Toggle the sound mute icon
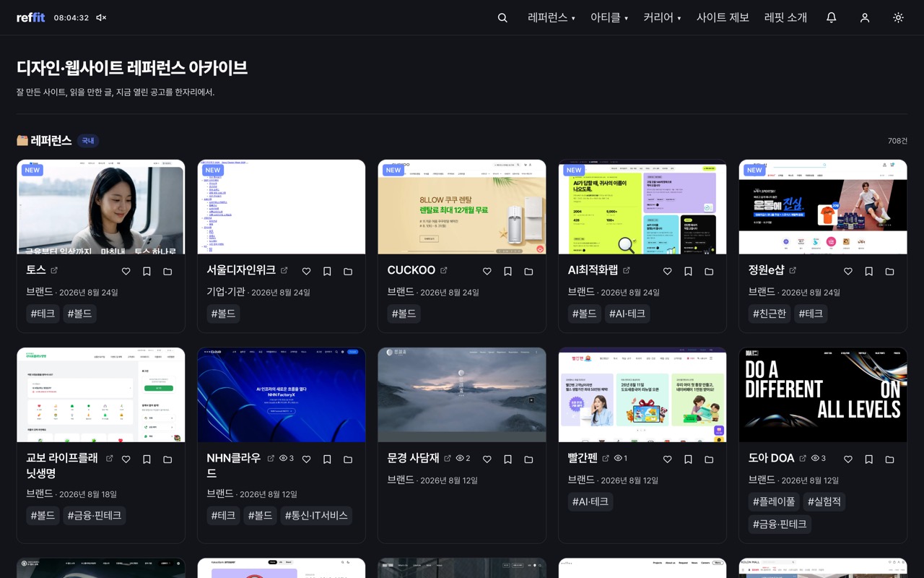 pyautogui.click(x=101, y=17)
